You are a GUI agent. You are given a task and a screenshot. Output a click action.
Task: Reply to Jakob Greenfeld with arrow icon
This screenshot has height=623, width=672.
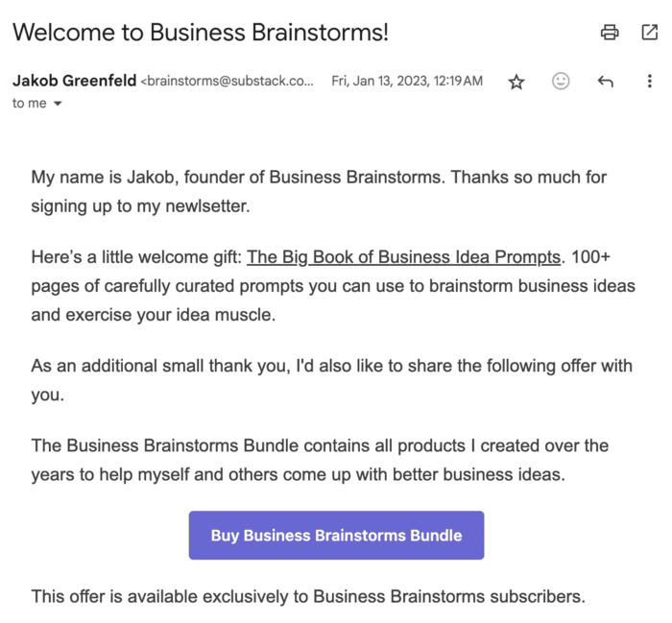click(x=605, y=81)
